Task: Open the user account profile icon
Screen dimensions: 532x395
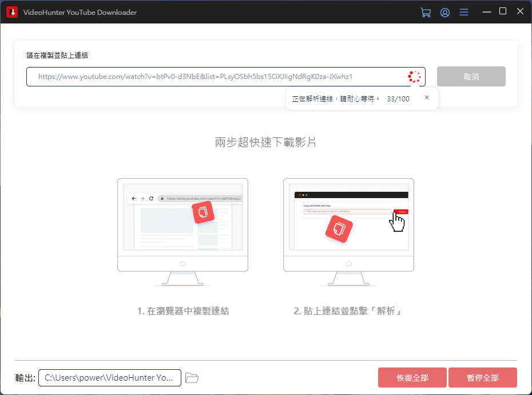Action: [x=445, y=12]
